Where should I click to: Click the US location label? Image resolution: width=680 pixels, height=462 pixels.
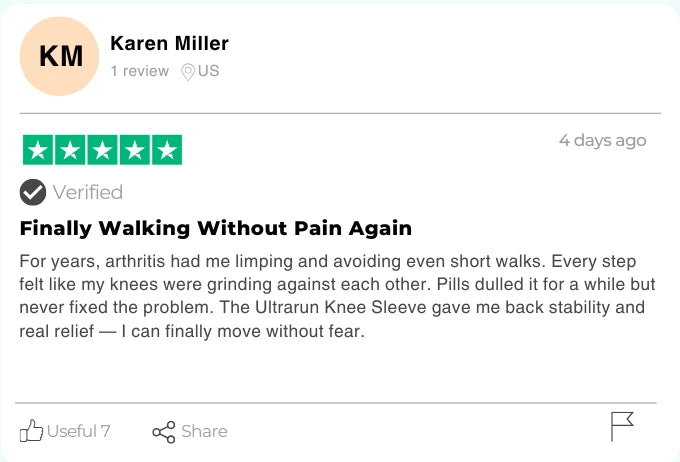tap(208, 71)
